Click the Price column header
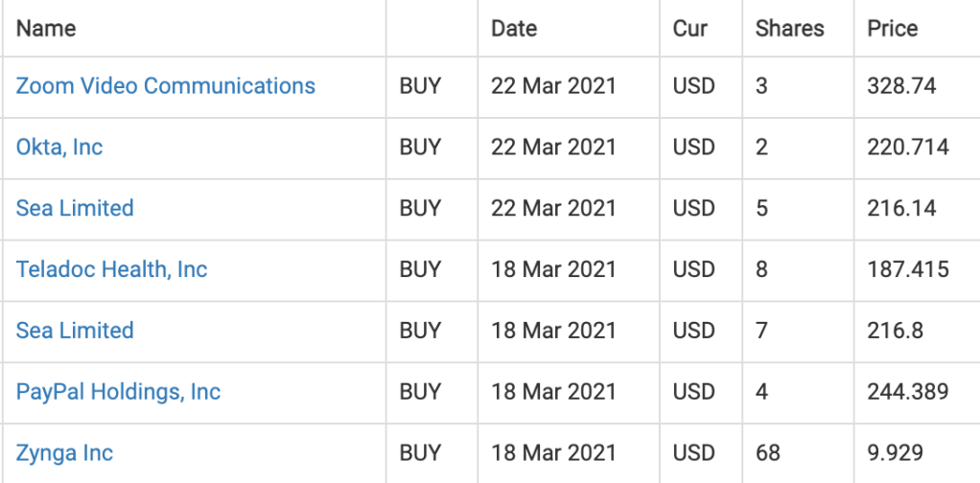Screen dimensions: 980x483 [892, 29]
